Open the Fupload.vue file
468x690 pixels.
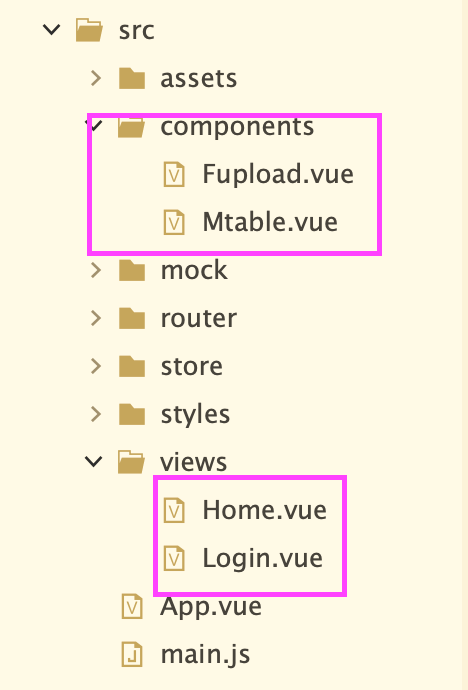278,174
